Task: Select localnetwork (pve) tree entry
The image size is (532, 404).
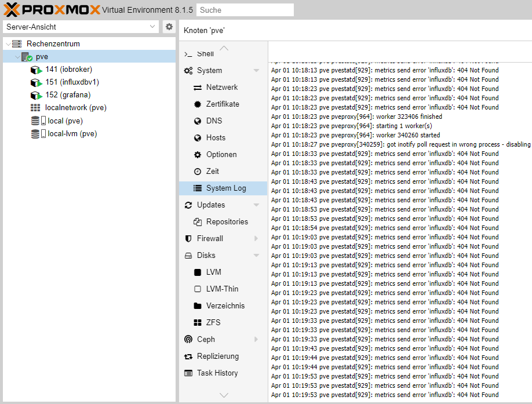Action: 76,108
